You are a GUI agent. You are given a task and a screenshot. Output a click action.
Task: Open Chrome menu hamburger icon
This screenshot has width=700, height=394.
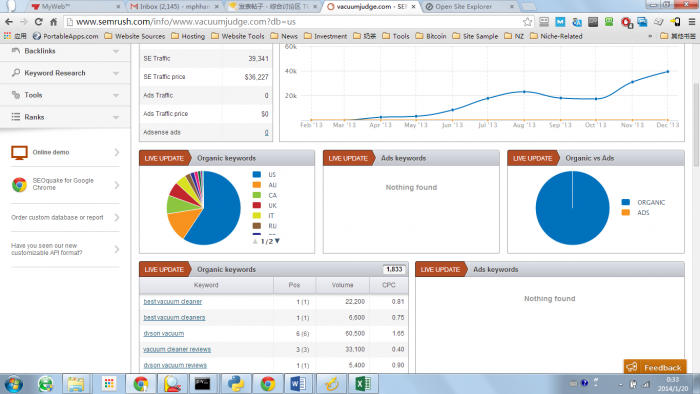(x=692, y=21)
